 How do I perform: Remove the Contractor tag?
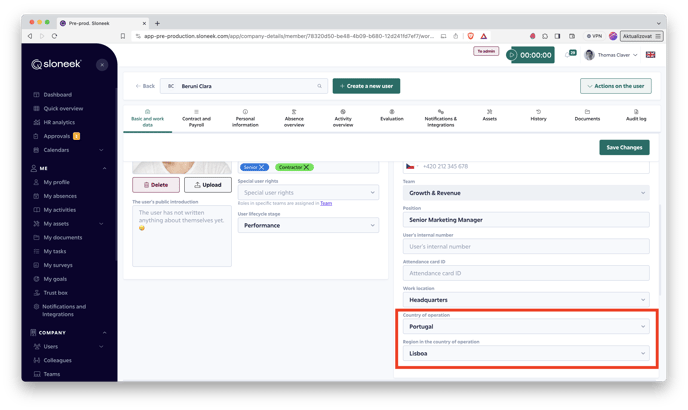coord(306,167)
